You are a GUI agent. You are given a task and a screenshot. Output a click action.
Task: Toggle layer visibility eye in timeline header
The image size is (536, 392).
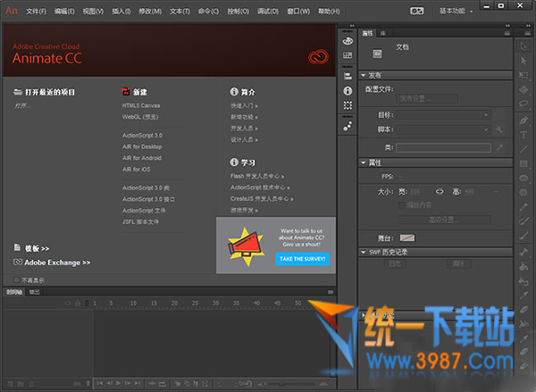tap(68, 303)
